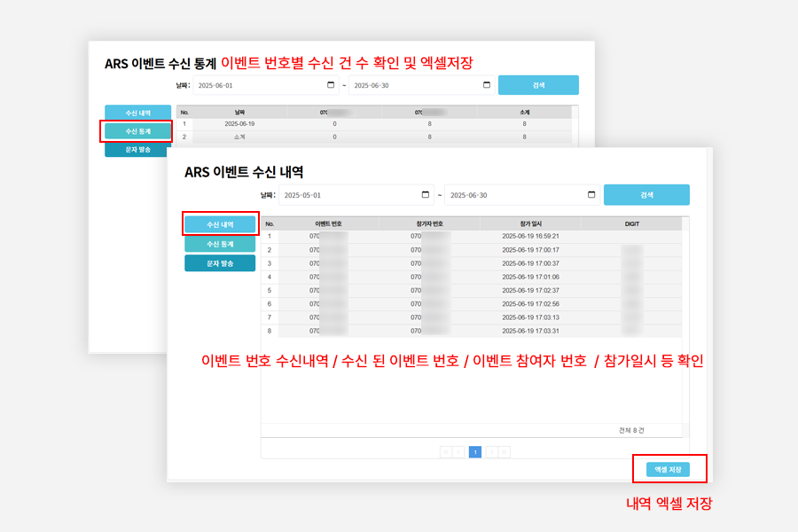Open 수신 내역 menu in back panel
This screenshot has width=798, height=532.
click(x=137, y=113)
